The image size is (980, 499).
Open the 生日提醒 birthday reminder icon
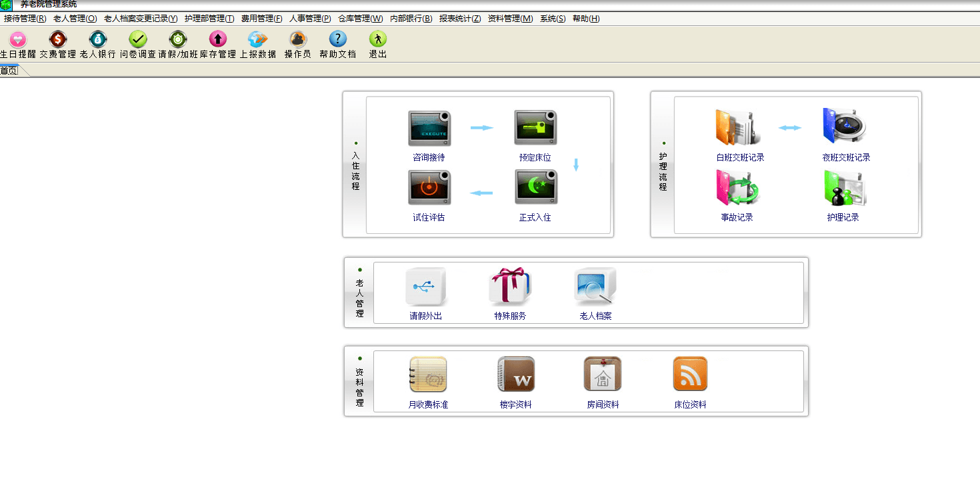tap(18, 39)
